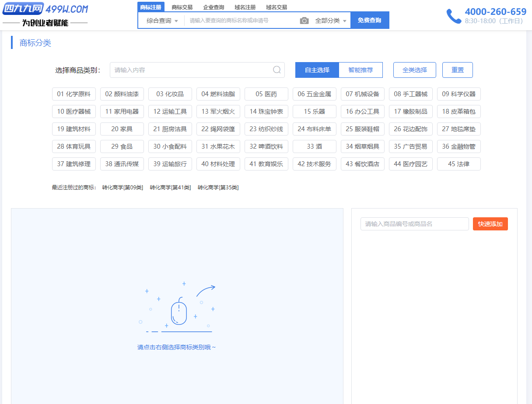Open recent trademark 转化商学[第41类]
The image size is (532, 404).
[170, 188]
